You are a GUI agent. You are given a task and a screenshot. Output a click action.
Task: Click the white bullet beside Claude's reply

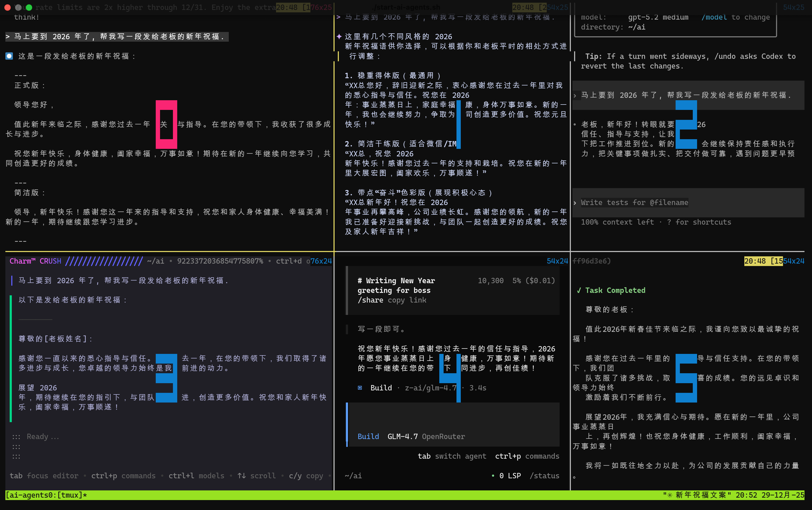click(x=9, y=56)
